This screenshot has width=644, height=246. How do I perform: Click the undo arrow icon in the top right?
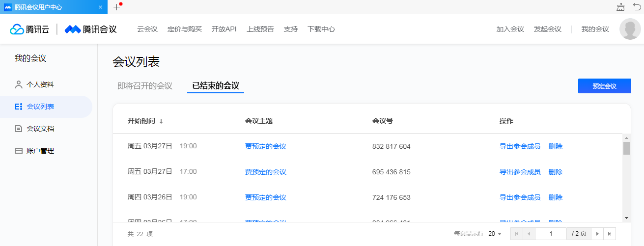coord(637,7)
